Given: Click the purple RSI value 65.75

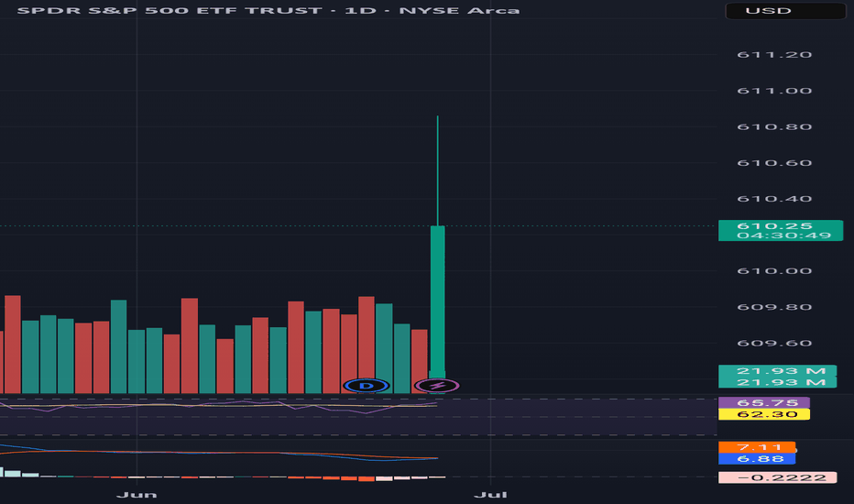Looking at the screenshot, I should (764, 402).
